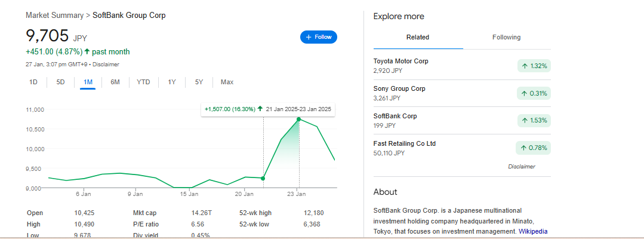Click the 9,705 price value
Screen dimensions: 644x239
pyautogui.click(x=47, y=36)
